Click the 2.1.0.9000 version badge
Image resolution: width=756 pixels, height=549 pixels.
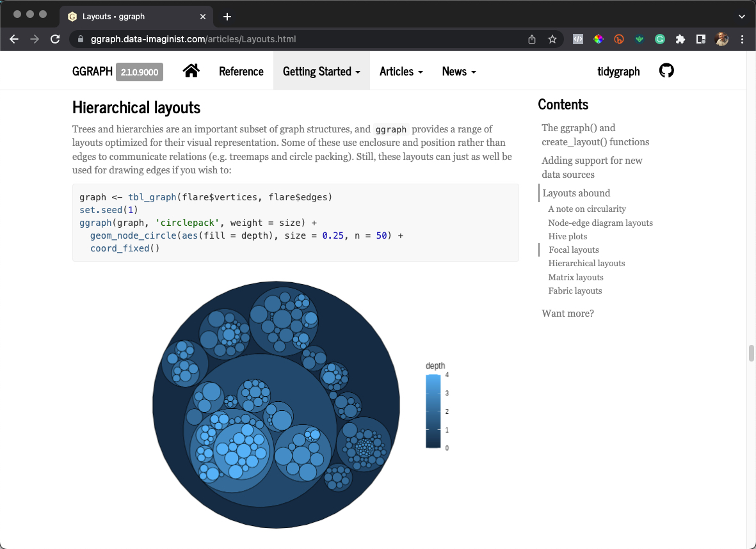click(x=140, y=72)
